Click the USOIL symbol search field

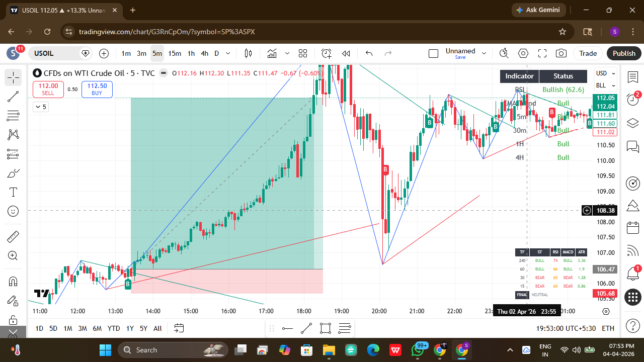click(x=61, y=53)
